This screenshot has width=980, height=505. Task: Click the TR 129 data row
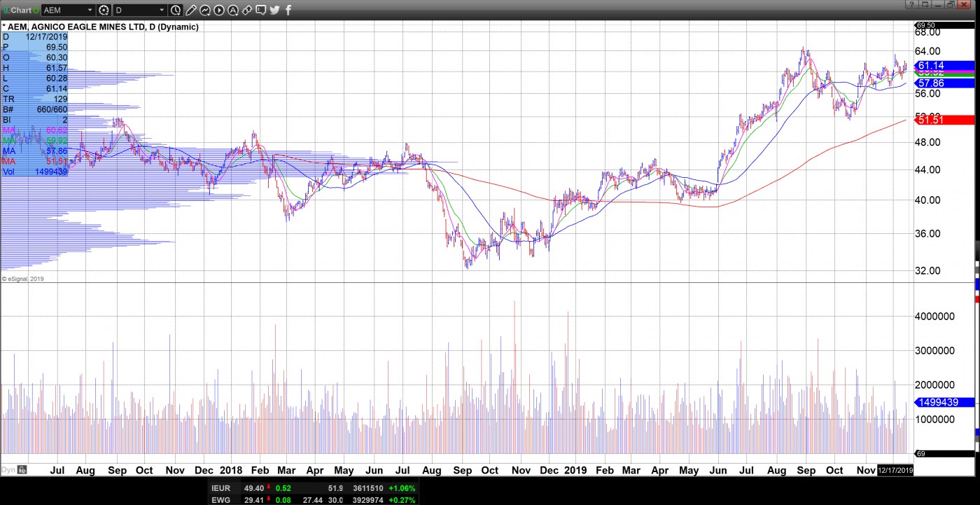pos(34,99)
